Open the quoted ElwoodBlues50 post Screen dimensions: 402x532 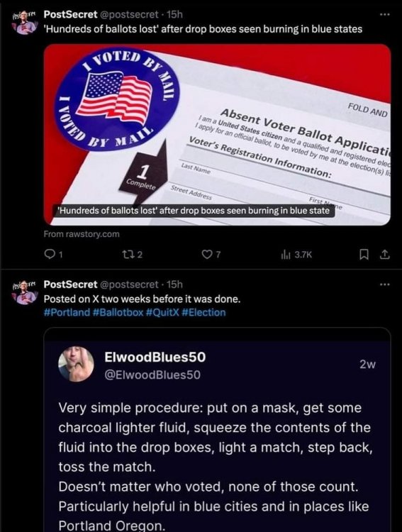tap(217, 430)
